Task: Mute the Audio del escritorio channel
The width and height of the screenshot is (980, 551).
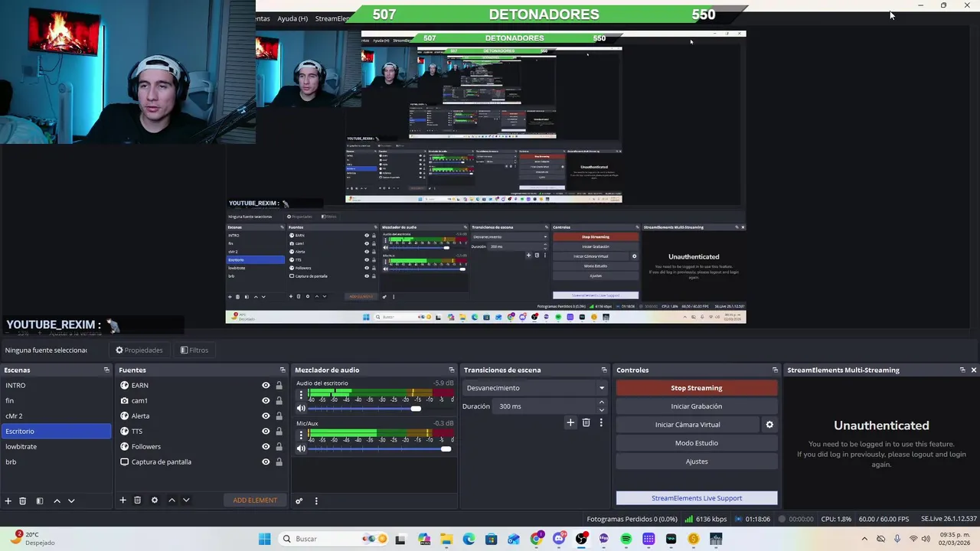Action: click(x=301, y=409)
